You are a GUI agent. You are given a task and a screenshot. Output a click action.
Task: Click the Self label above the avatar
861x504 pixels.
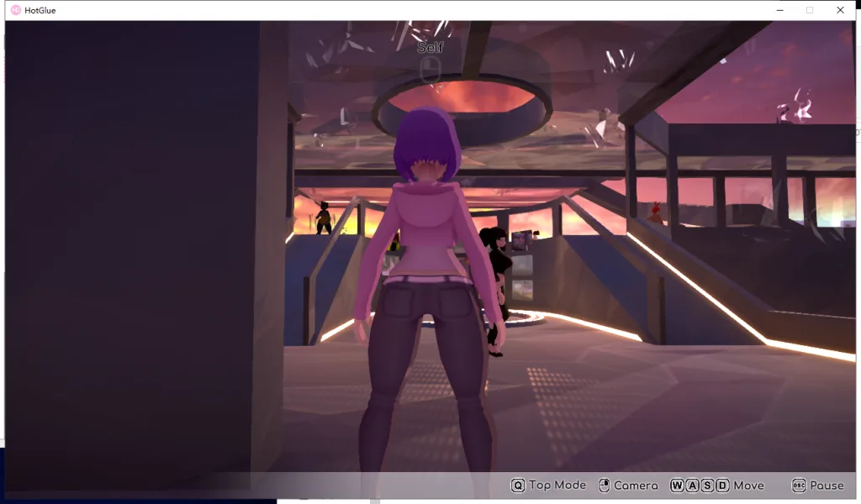[x=430, y=47]
